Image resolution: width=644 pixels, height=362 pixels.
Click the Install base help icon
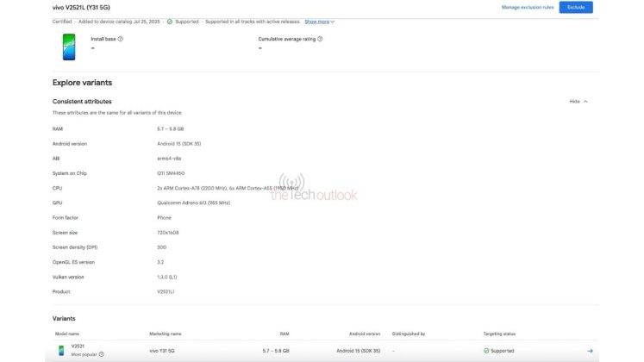[120, 39]
